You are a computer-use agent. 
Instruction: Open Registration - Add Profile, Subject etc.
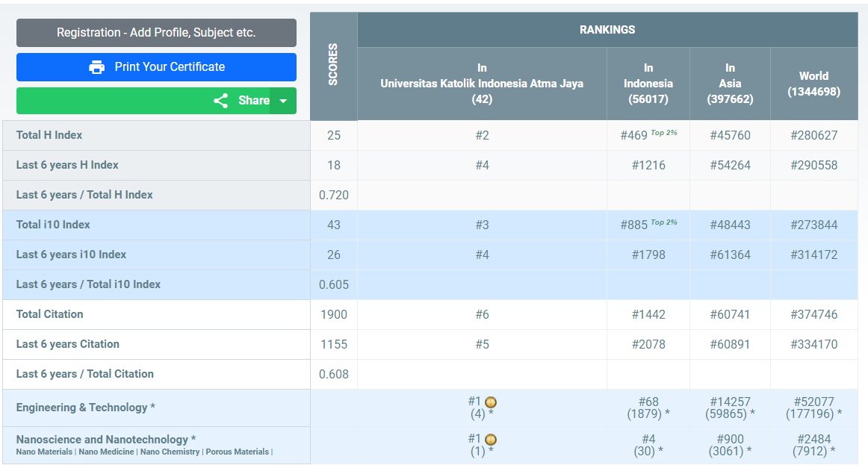point(156,33)
